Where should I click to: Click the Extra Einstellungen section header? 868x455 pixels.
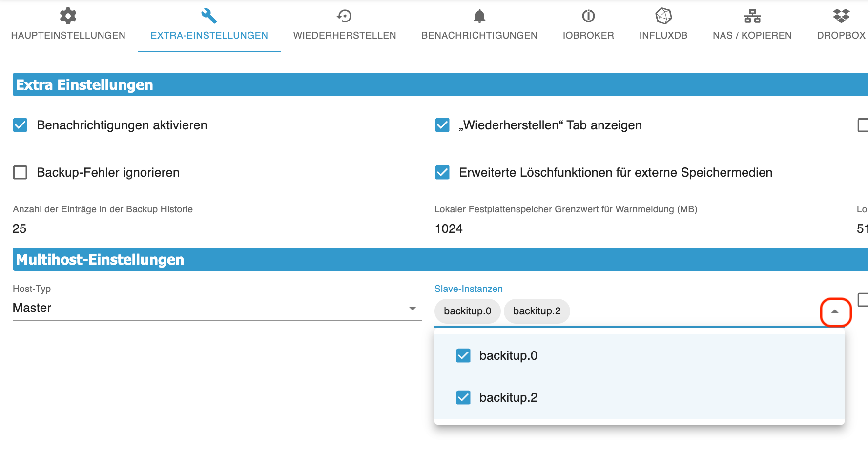pos(440,84)
